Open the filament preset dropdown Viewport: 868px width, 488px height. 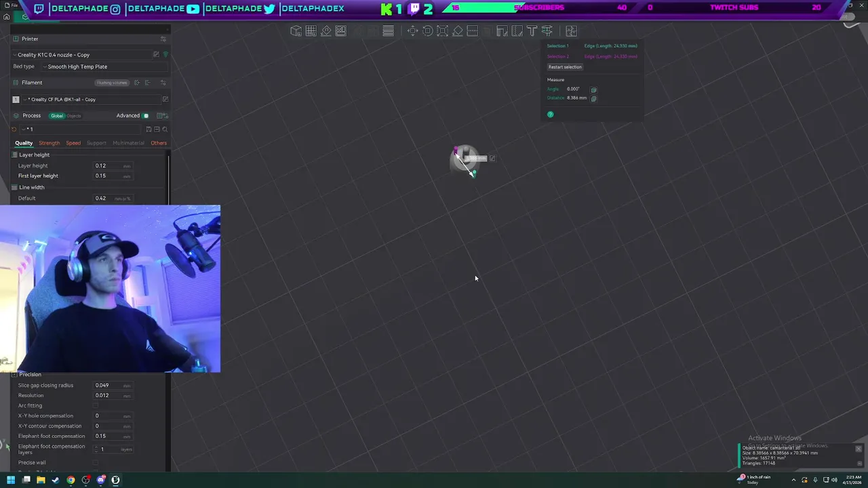pyautogui.click(x=91, y=100)
